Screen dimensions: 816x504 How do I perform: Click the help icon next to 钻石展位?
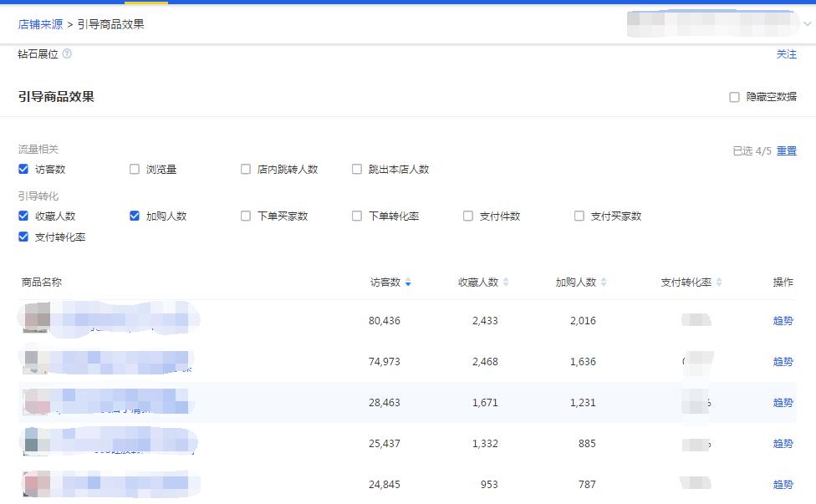tap(67, 53)
